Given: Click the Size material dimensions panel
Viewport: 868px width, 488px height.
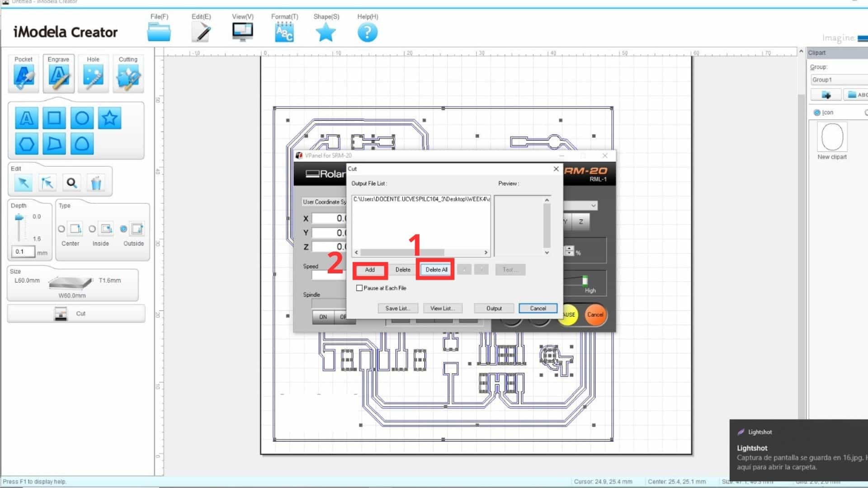Looking at the screenshot, I should tap(73, 285).
